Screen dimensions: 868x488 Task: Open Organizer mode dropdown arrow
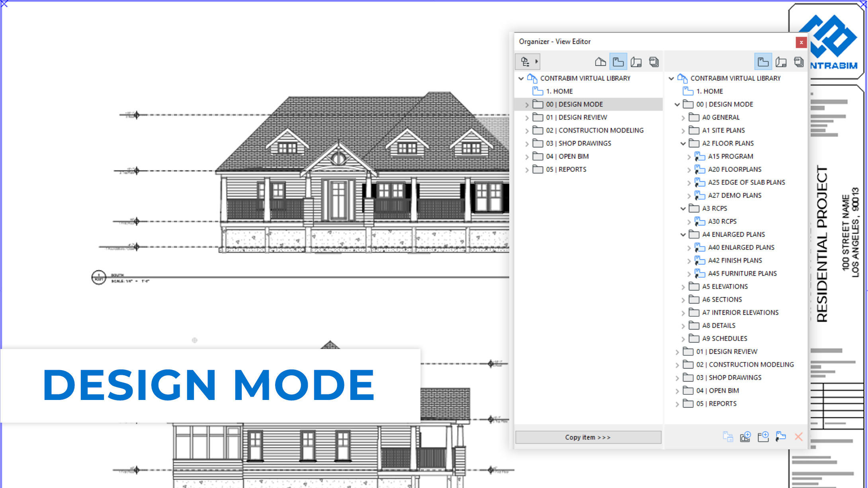click(x=537, y=62)
